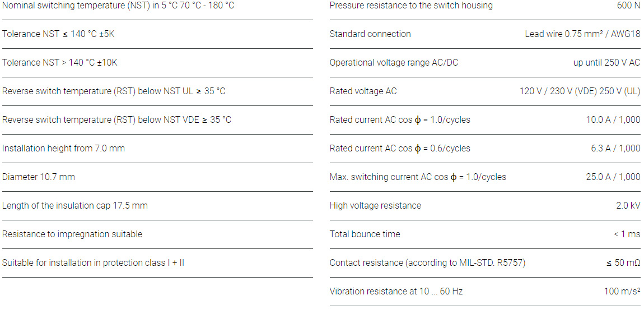The image size is (644, 309).
Task: Click the Installation height from 7.0 mm text
Action: point(63,149)
